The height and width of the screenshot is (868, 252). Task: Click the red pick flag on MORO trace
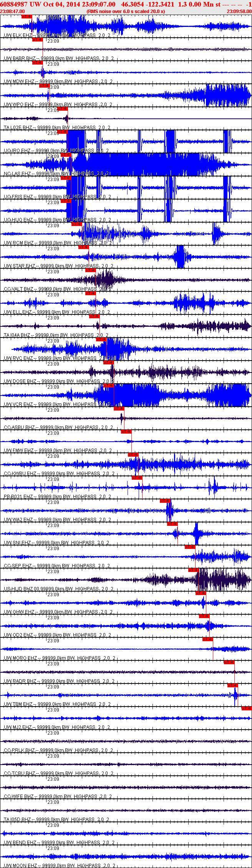pos(207,639)
